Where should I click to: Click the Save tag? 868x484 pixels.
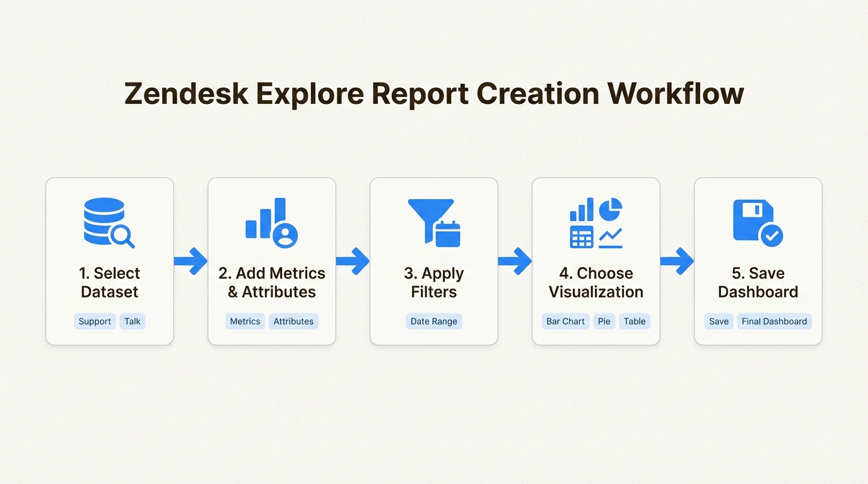(718, 321)
